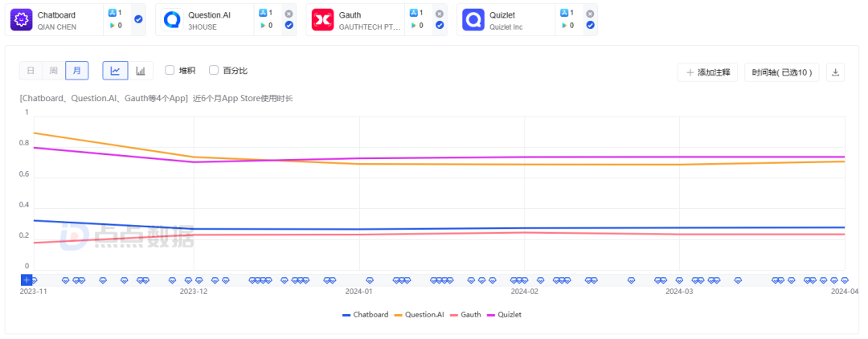868x339 pixels.
Task: Click the last timeline marker at 2024-04
Action: pos(845,281)
